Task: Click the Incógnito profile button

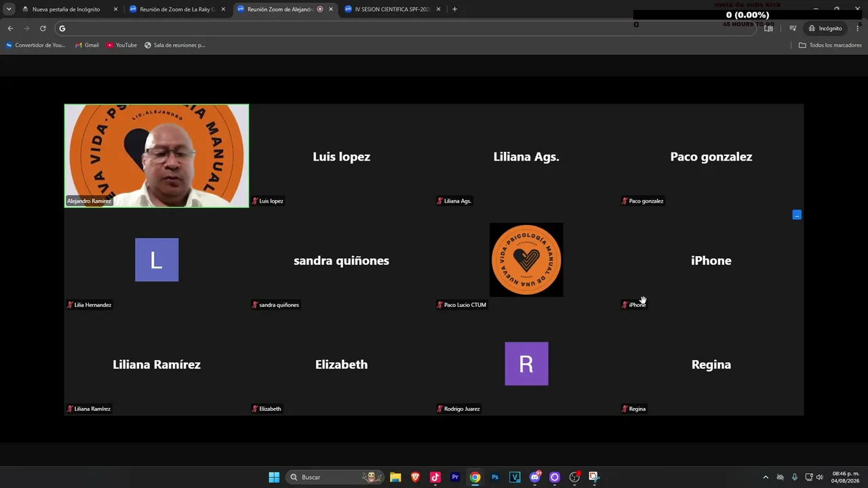Action: tap(825, 28)
